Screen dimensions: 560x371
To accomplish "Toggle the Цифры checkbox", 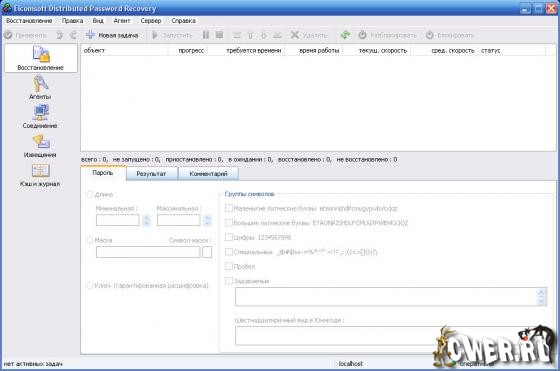I will tap(229, 237).
